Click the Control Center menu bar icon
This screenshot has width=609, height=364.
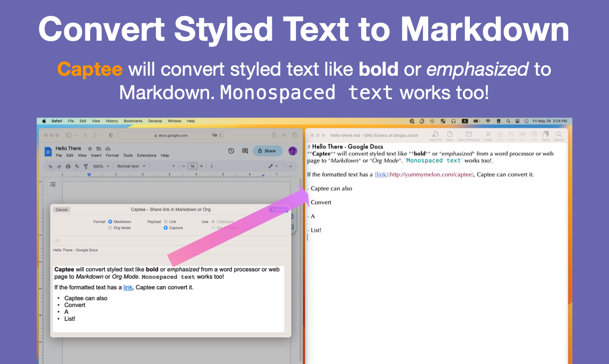coord(517,121)
